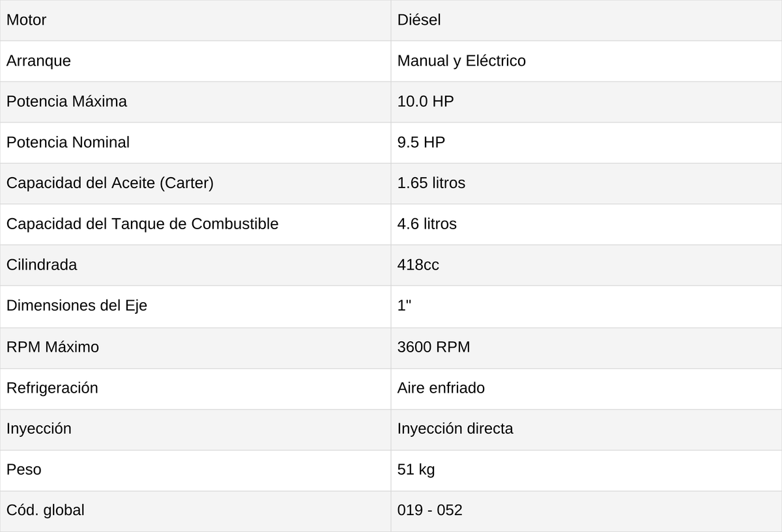
Task: Select the Manual y Eléctrico value
Action: point(461,61)
